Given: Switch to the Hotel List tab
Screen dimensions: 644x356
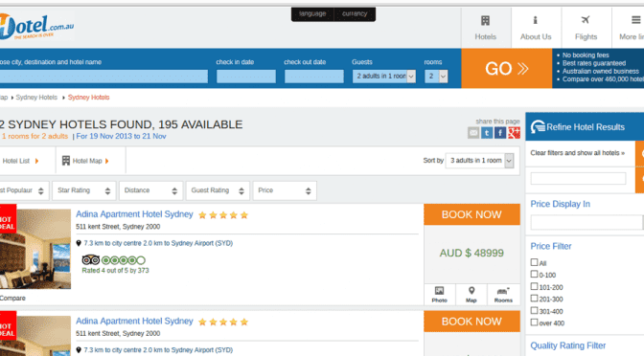Looking at the screenshot, I should pyautogui.click(x=20, y=161).
